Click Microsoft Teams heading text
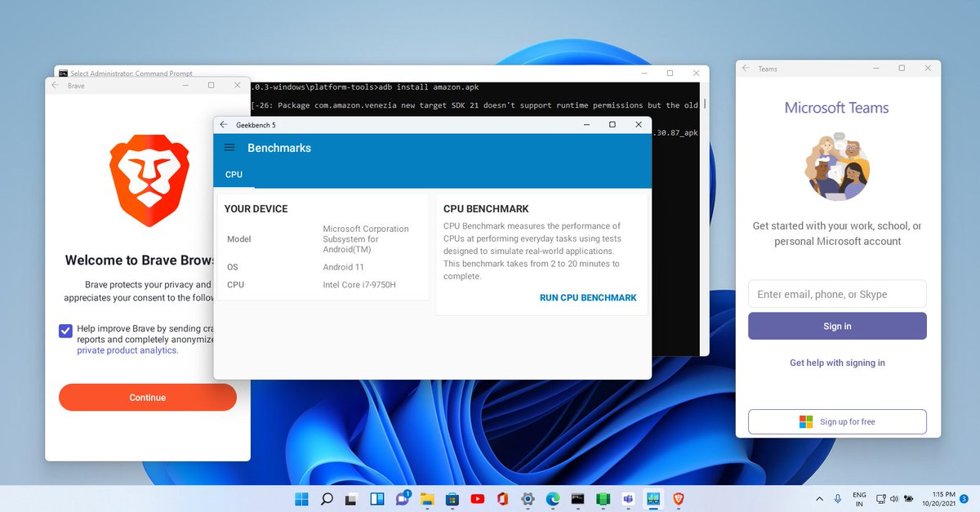 click(x=836, y=108)
